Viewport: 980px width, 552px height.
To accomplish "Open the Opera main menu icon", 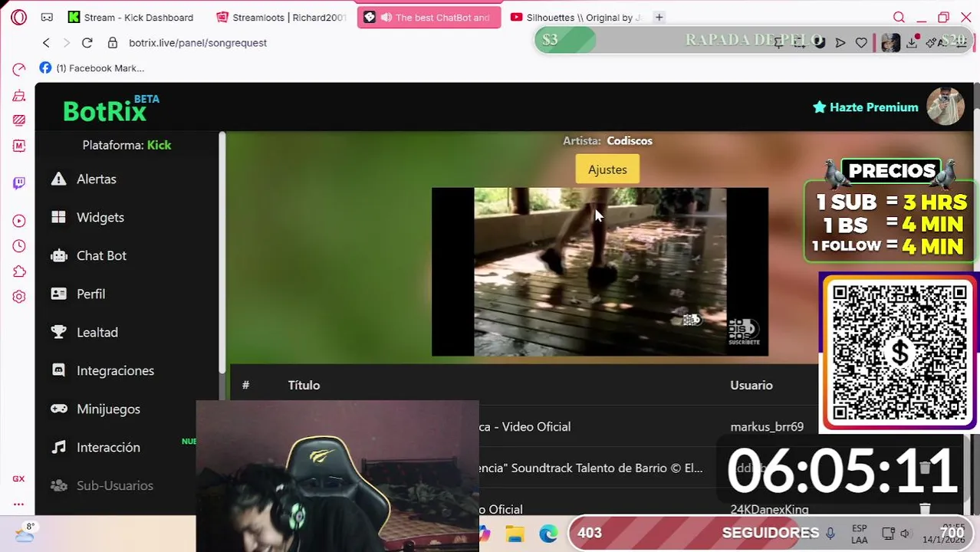I will 19,17.
